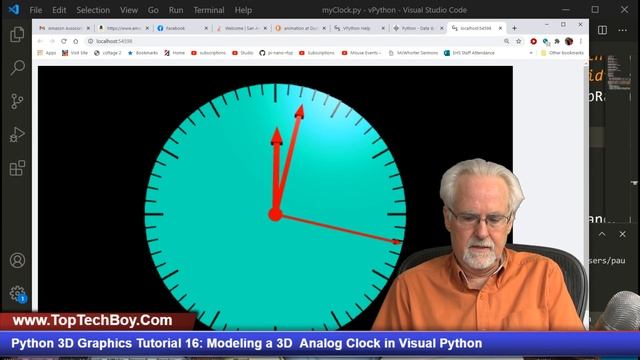The height and width of the screenshot is (360, 640).
Task: Go to Chrome's home page icon
Action: click(76, 41)
